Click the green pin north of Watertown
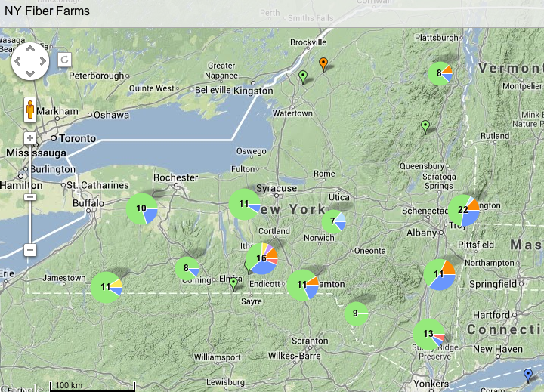 coord(303,76)
